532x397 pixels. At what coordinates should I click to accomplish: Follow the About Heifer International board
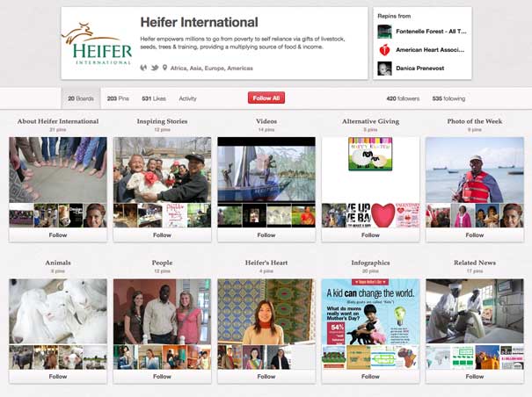(58, 235)
